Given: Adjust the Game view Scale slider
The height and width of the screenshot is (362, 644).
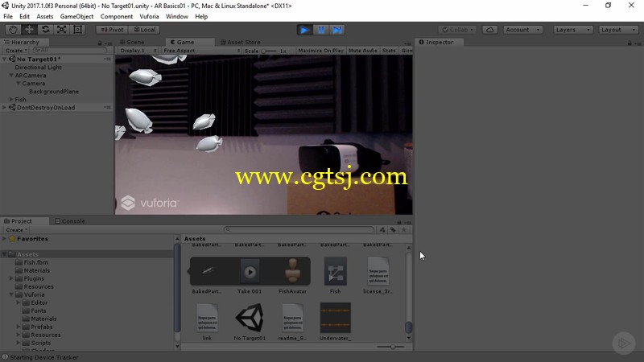Looking at the screenshot, I should (270, 51).
